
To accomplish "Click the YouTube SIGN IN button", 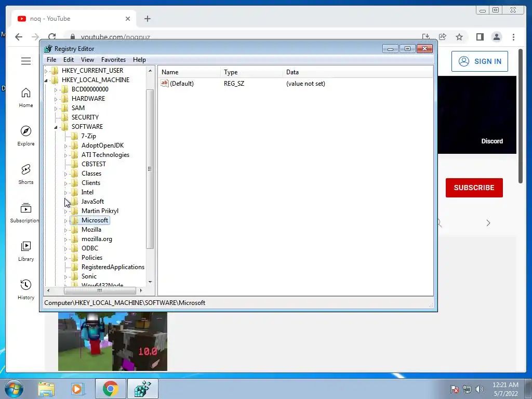I will [x=480, y=61].
